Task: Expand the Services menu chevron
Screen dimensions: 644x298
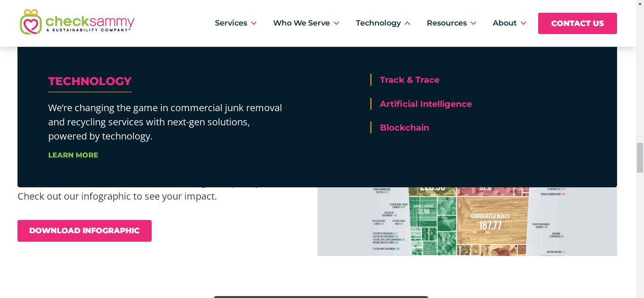Action: click(254, 23)
